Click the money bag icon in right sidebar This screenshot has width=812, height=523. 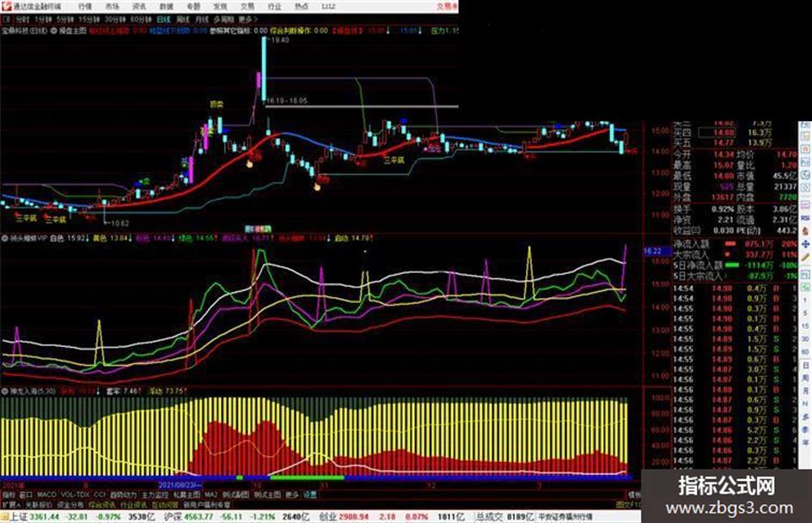pos(805,231)
